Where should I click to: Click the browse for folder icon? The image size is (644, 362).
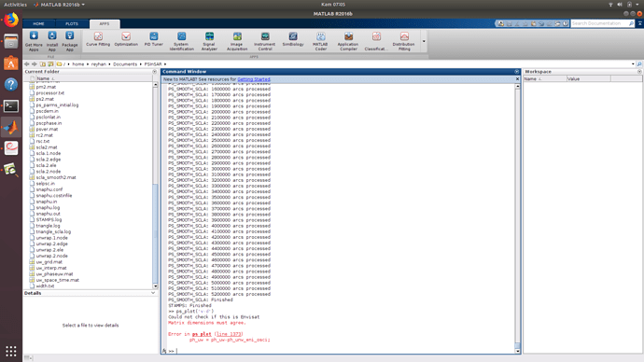(x=50, y=64)
